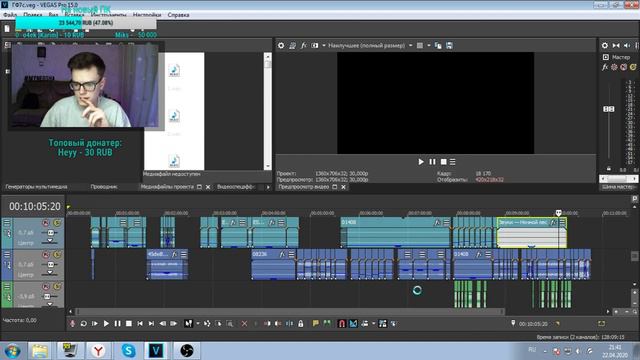Open the Файл menu
Viewport: 640px width, 360px height.
pyautogui.click(x=10, y=15)
